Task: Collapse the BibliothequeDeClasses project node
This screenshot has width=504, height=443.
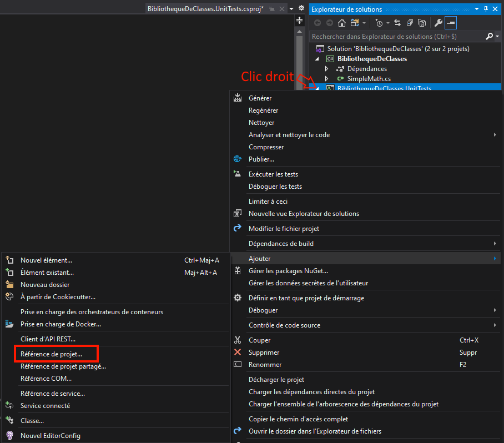Action: 317,59
